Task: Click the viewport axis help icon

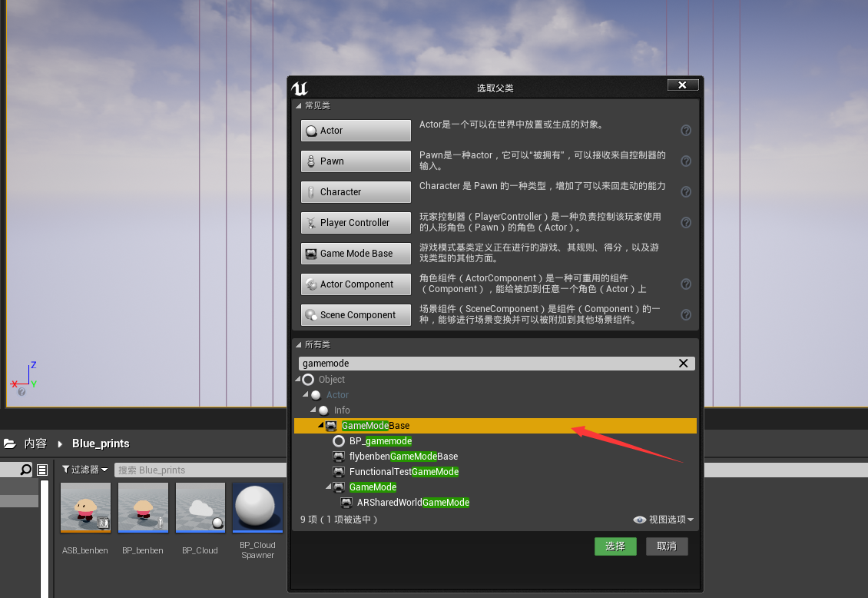Action: 22,392
